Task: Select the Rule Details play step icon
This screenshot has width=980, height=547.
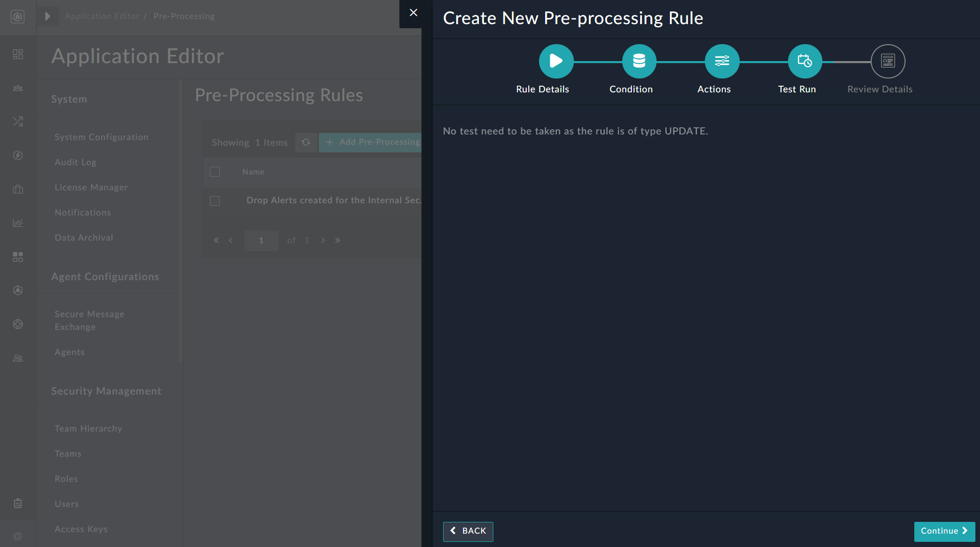Action: (556, 61)
